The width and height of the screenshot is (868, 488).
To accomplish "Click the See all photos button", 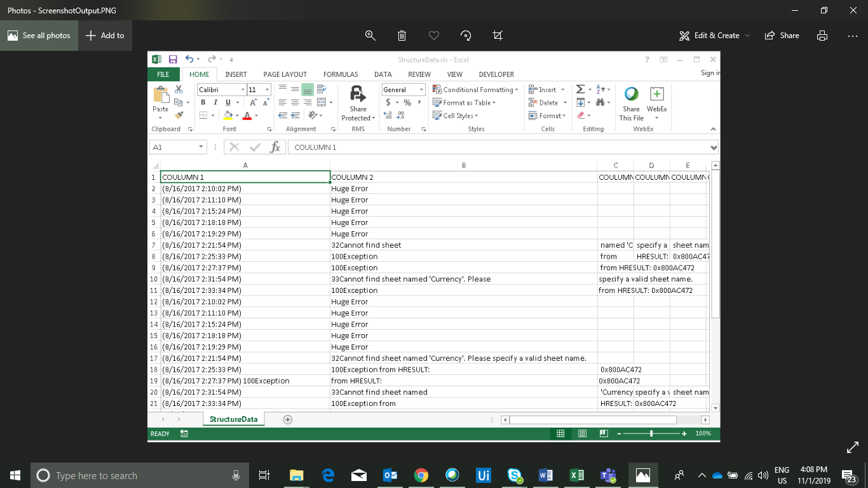I will tap(39, 36).
